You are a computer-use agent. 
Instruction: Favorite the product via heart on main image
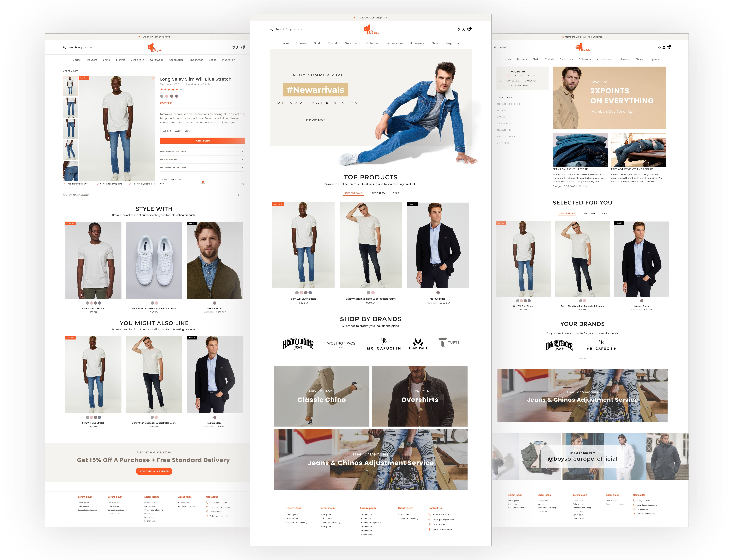point(153,78)
